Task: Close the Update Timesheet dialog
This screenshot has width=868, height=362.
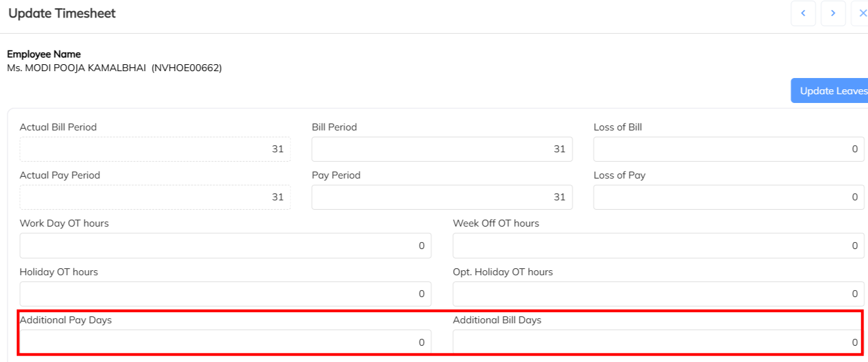Action: tap(862, 13)
